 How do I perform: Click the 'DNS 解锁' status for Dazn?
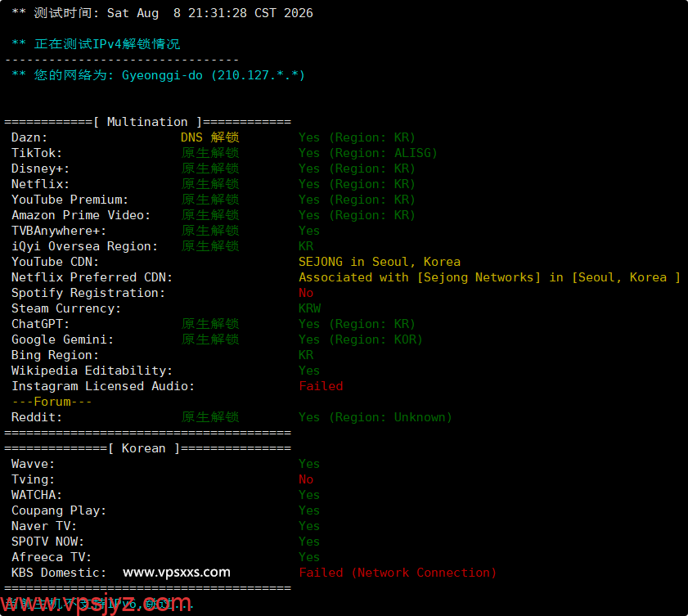pos(209,137)
